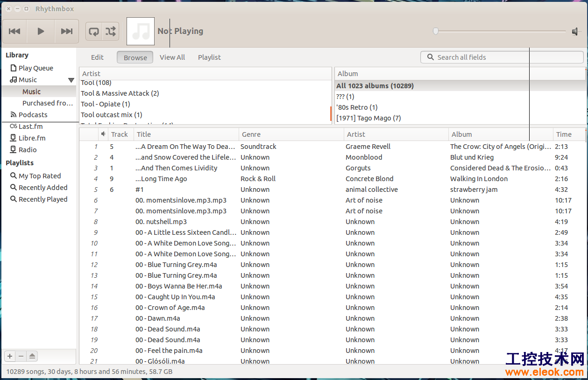Open the View All item
The height and width of the screenshot is (380, 588).
[172, 57]
